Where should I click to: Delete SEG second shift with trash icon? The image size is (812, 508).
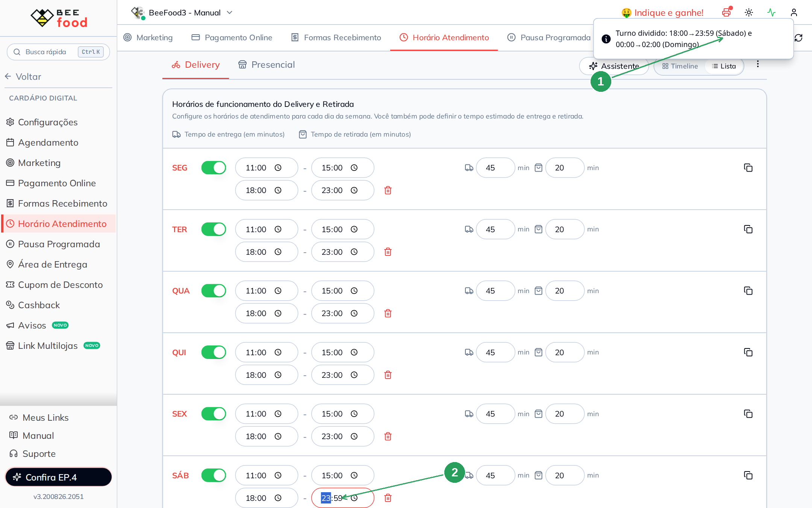[x=388, y=190]
